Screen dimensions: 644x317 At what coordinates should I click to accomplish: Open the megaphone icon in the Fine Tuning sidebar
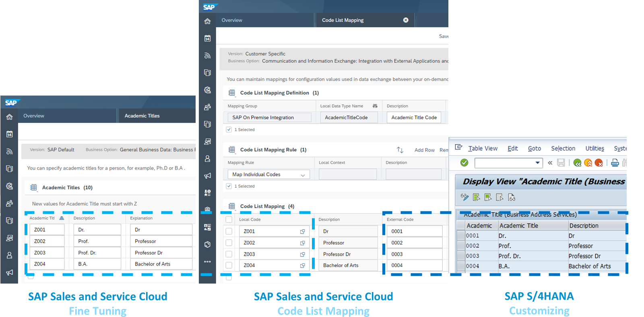[9, 273]
